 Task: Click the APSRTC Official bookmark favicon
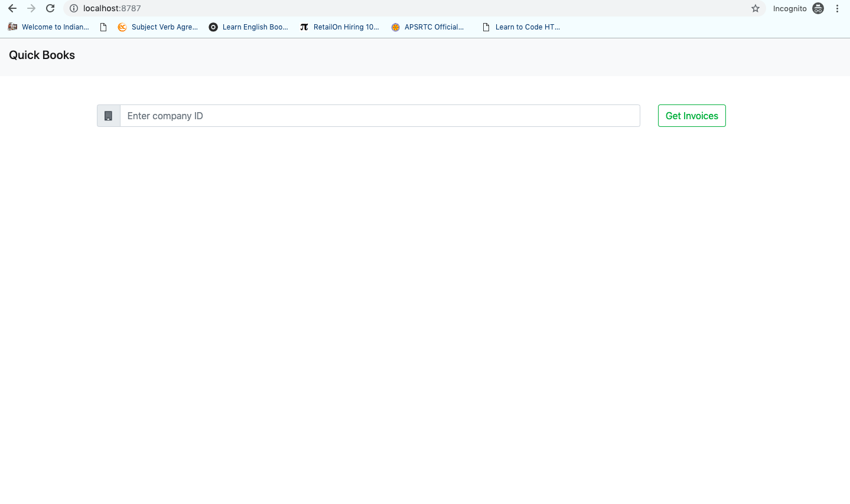[396, 27]
